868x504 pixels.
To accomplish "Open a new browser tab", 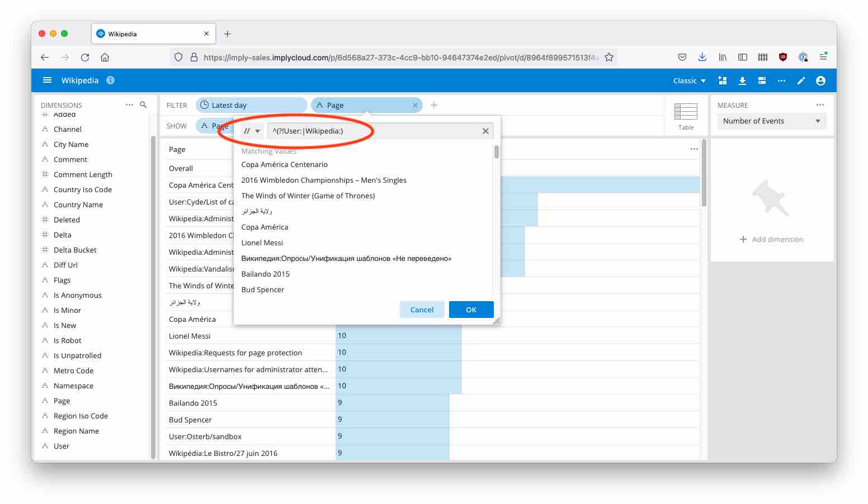I will 227,34.
